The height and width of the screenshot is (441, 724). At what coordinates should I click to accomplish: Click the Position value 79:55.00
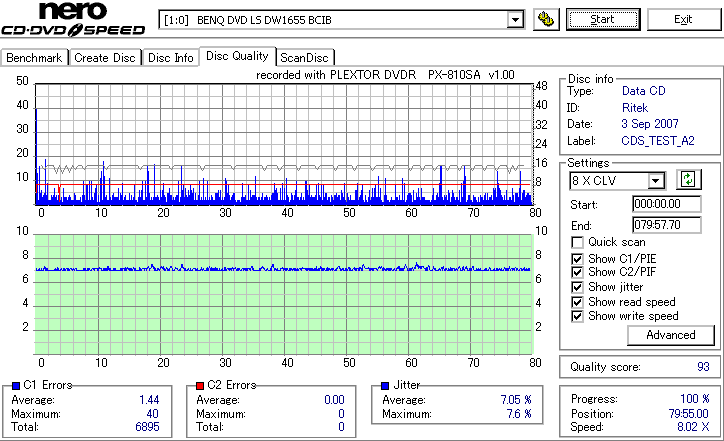point(688,413)
